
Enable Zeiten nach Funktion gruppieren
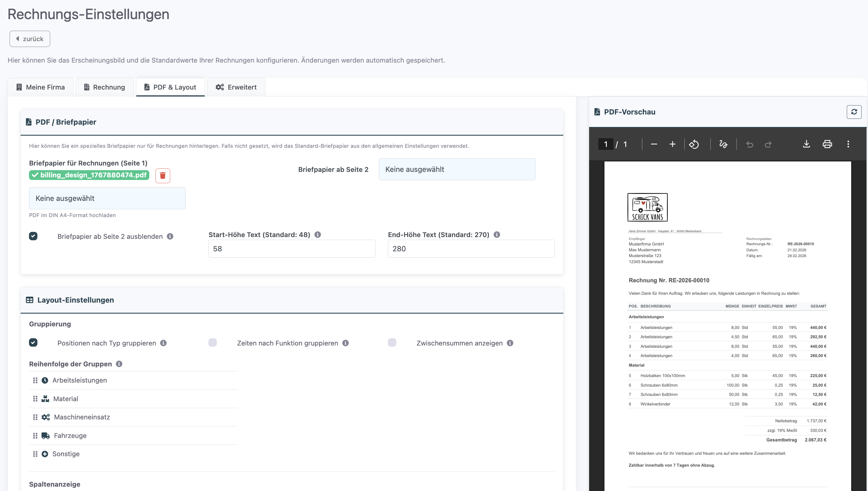[213, 343]
